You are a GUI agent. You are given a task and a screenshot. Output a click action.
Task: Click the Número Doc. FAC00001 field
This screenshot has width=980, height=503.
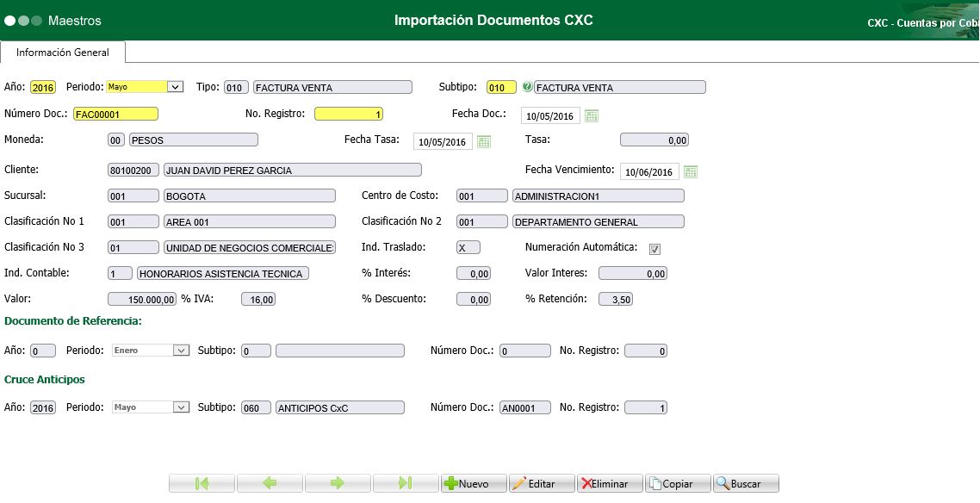click(115, 115)
